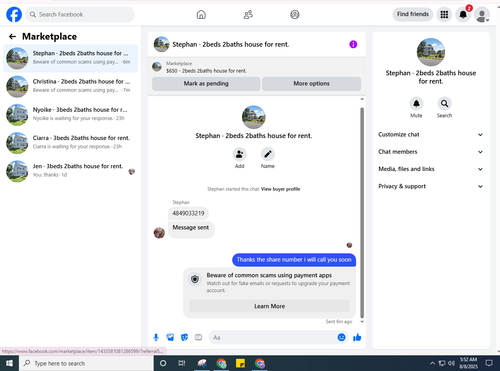Open the Sticky Notes taskbar icon
Screen dimensions: 500x371
[240, 363]
